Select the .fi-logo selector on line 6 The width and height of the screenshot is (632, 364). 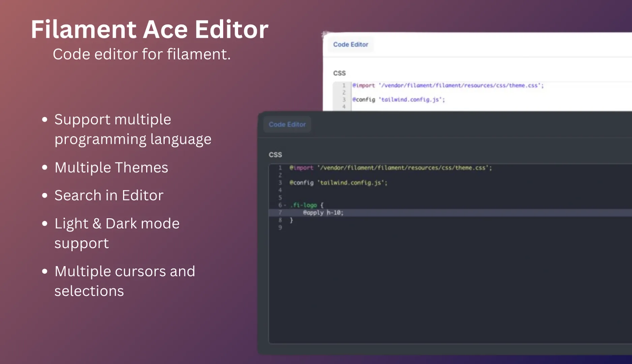click(x=305, y=205)
